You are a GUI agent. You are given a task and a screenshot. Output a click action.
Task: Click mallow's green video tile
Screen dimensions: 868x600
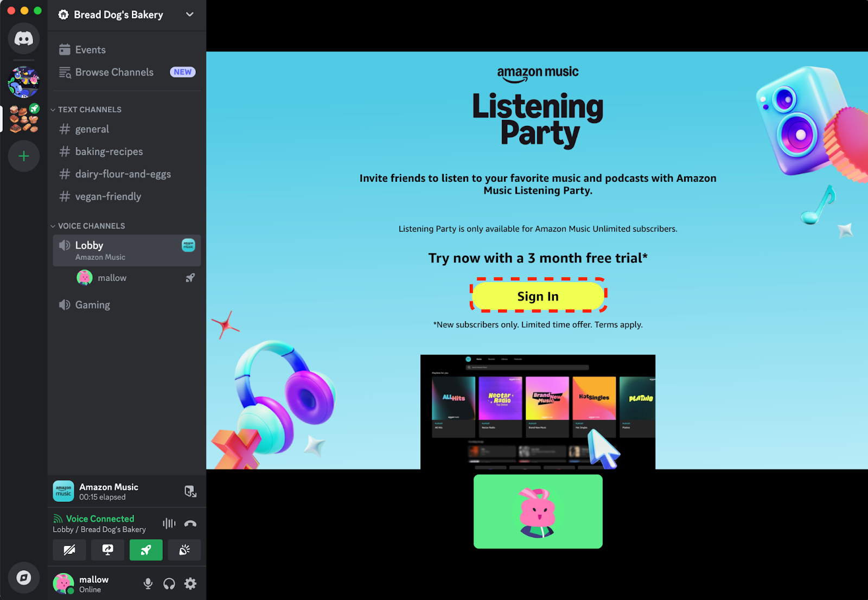point(538,512)
